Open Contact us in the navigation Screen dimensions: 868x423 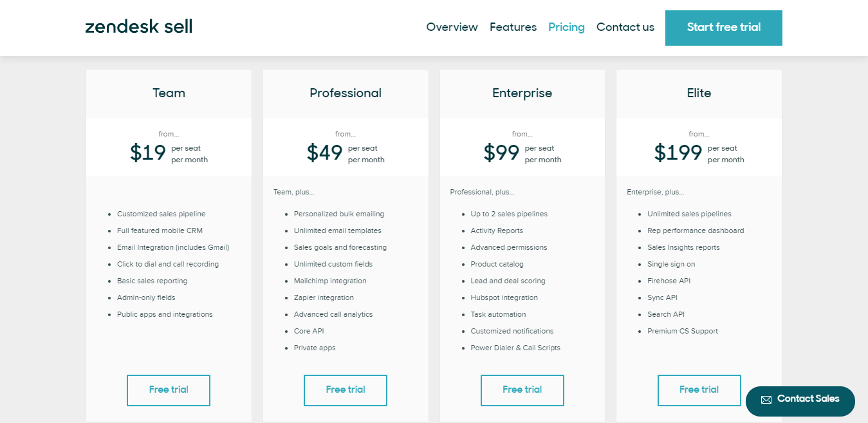coord(625,27)
